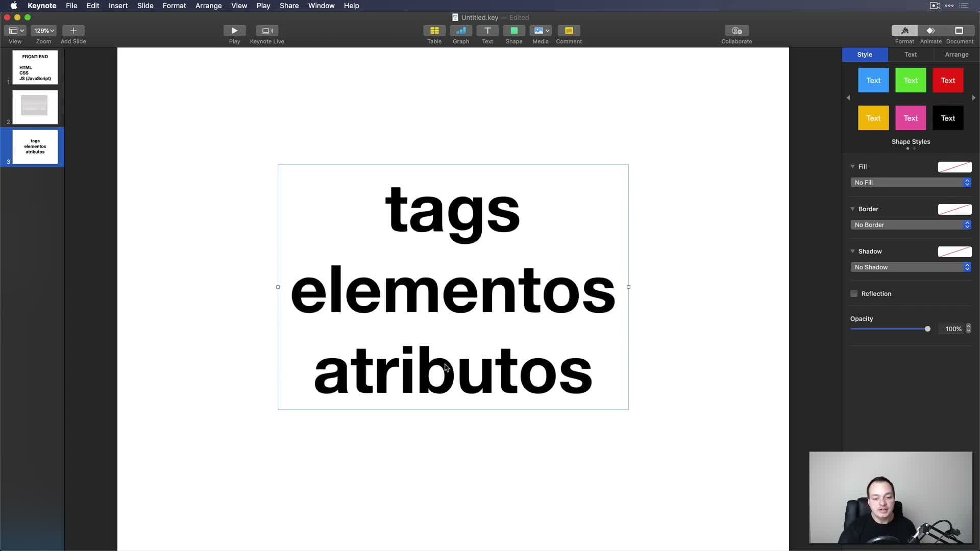
Task: Start Keynote Live from the toolbar
Action: 267,31
